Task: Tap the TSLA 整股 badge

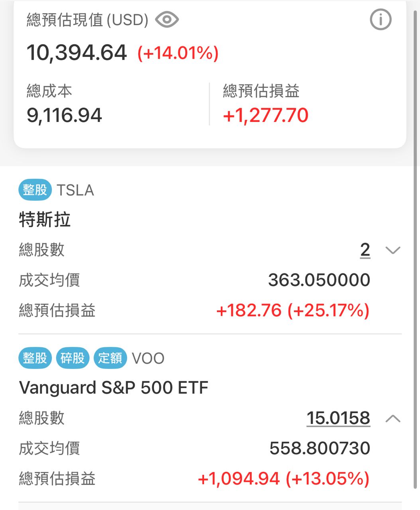Action: (35, 190)
